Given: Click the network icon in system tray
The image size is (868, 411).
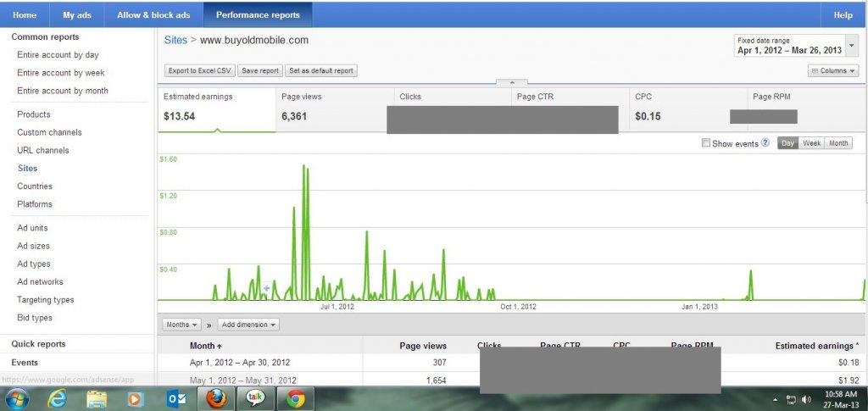Looking at the screenshot, I should (x=791, y=399).
